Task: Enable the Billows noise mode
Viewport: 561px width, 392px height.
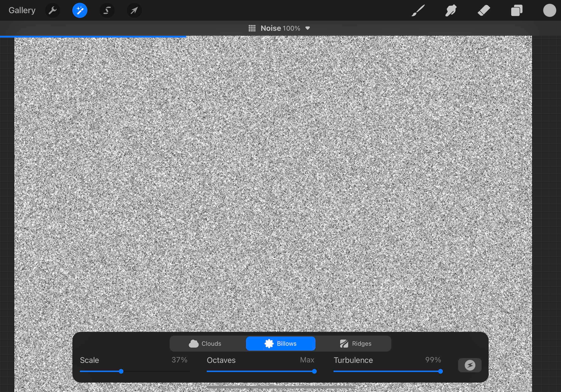Action: 280,343
